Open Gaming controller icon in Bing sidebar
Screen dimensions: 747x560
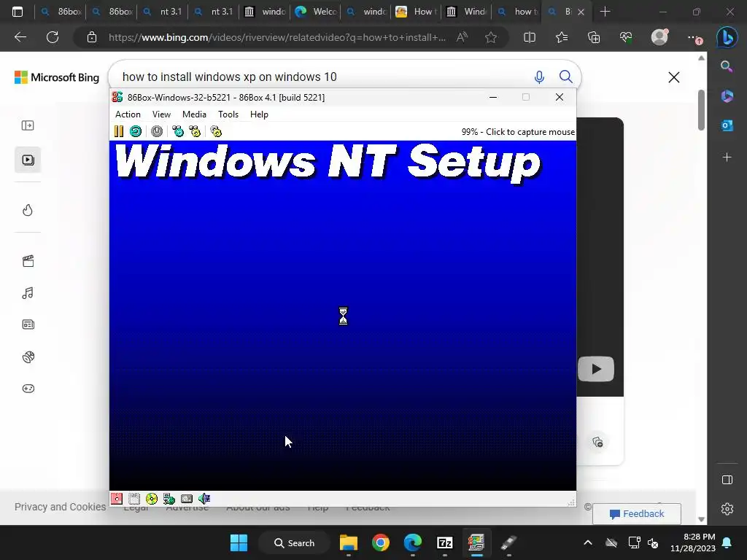coord(28,389)
